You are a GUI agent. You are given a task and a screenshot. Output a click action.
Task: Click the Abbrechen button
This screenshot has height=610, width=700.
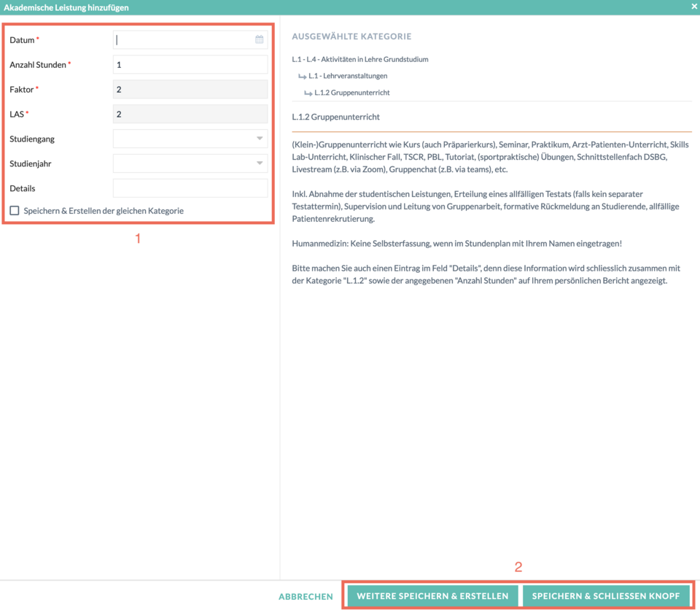[306, 597]
